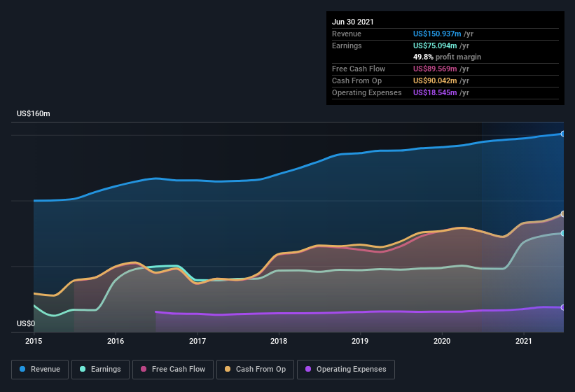Click the Operating Expenses end marker
The image size is (575, 392).
tap(563, 308)
